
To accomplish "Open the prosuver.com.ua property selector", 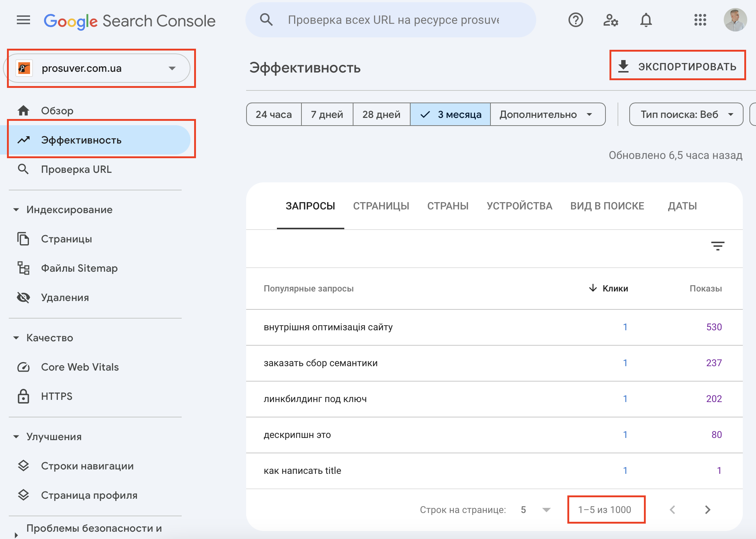I will (100, 68).
